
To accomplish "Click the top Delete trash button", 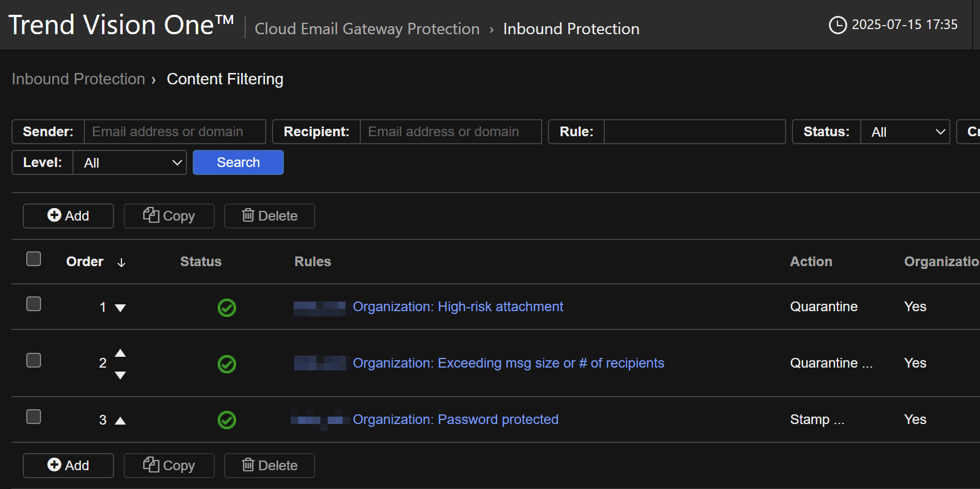I will pyautogui.click(x=269, y=216).
